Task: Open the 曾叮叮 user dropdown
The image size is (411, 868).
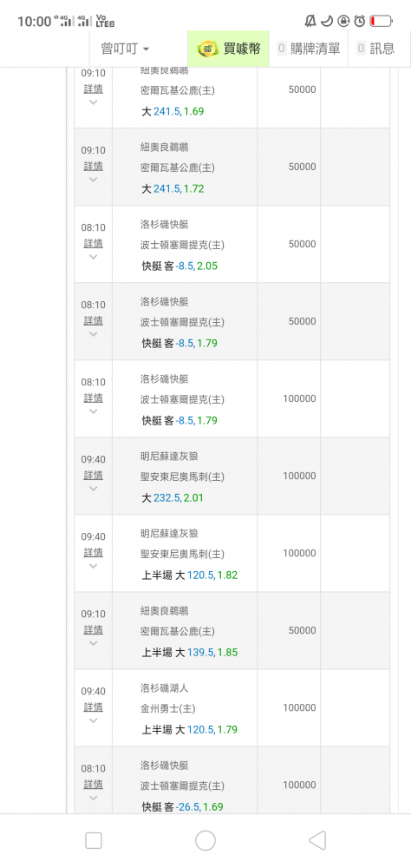Action: (125, 49)
